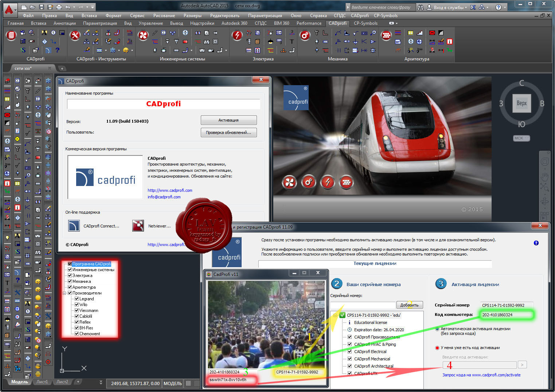Click the Undo arrow in quick access toolbar
This screenshot has width=555, height=392.
click(x=68, y=7)
